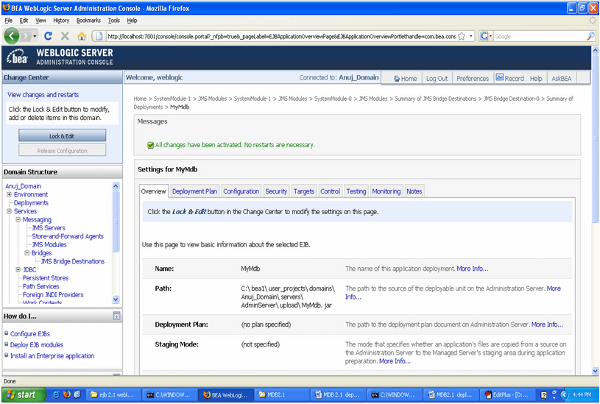The width and height of the screenshot is (600, 404).
Task: Click the Record icon in the console toolbar
Action: click(500, 77)
